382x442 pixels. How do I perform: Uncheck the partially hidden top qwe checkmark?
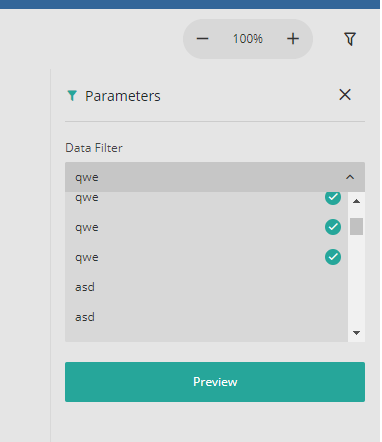(333, 198)
